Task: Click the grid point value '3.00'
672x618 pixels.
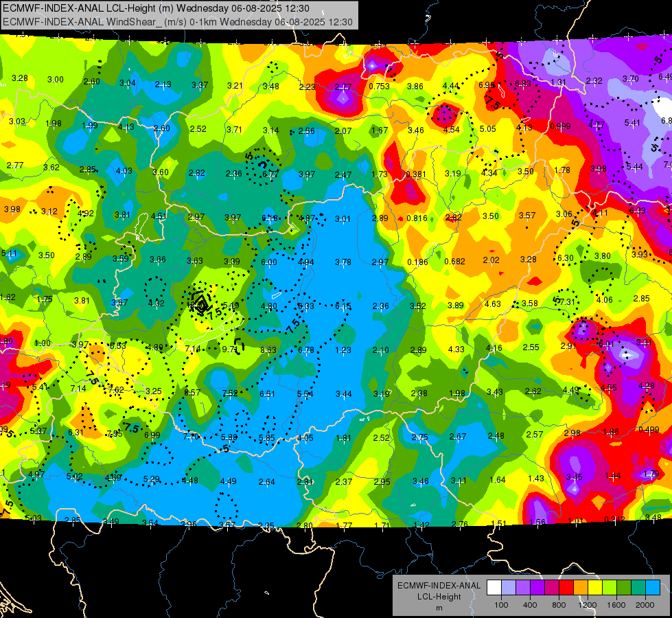Action: [56, 80]
